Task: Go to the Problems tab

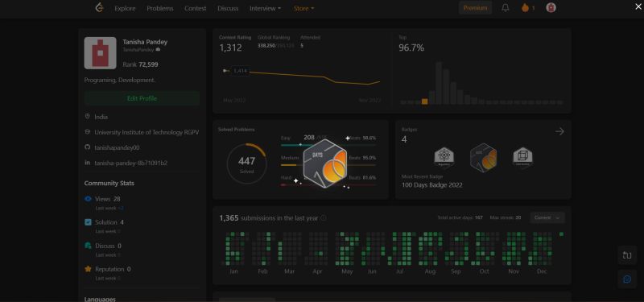Action: click(x=159, y=8)
